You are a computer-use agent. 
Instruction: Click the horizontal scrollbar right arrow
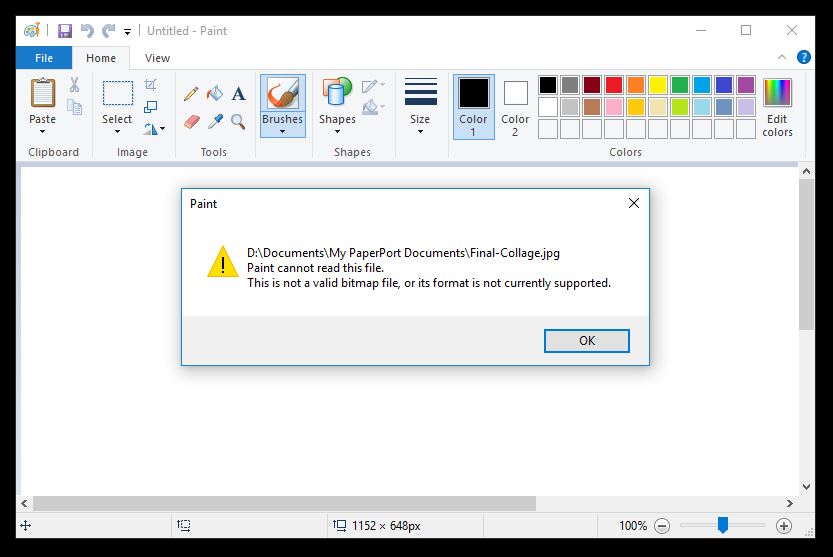coord(789,503)
